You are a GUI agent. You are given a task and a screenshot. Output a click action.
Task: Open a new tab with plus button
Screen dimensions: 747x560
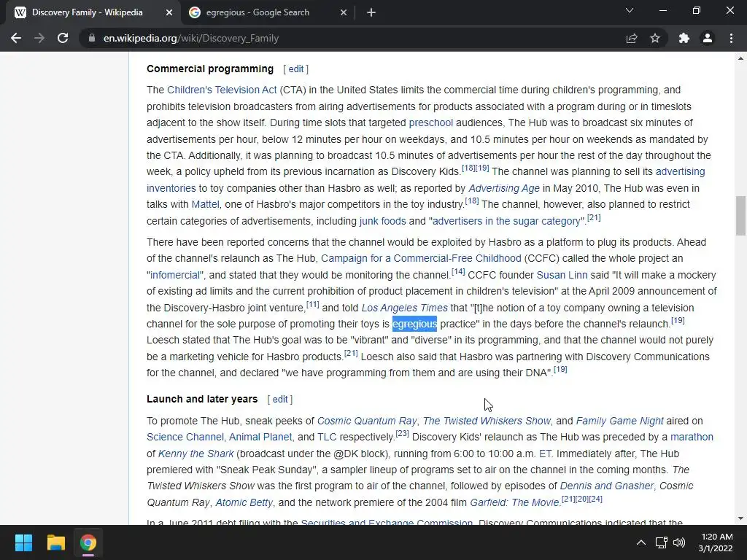(x=371, y=13)
